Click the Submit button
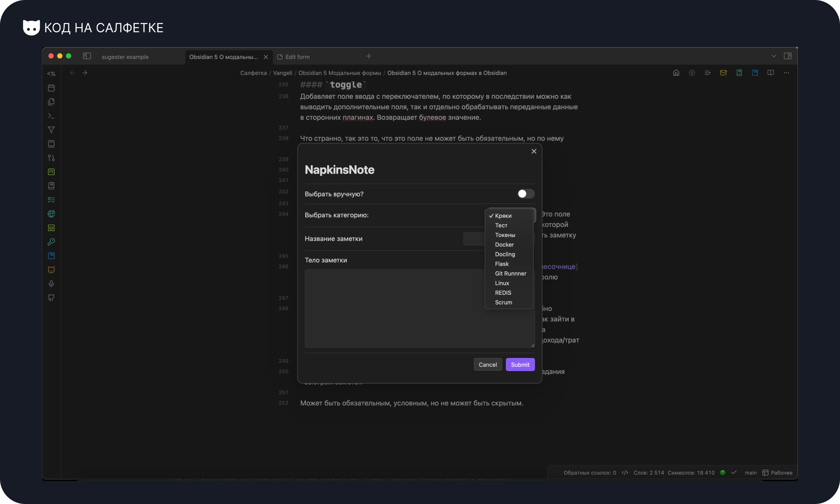This screenshot has width=840, height=504. (x=520, y=365)
